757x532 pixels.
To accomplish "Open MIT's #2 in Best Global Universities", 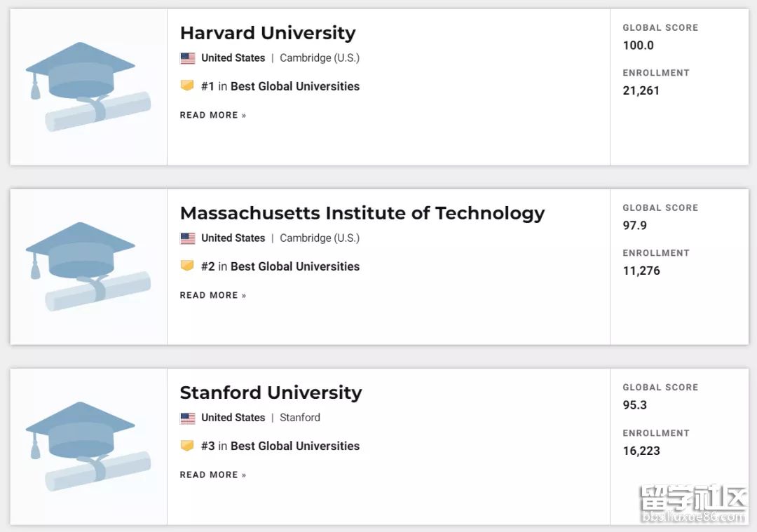I will coord(280,266).
